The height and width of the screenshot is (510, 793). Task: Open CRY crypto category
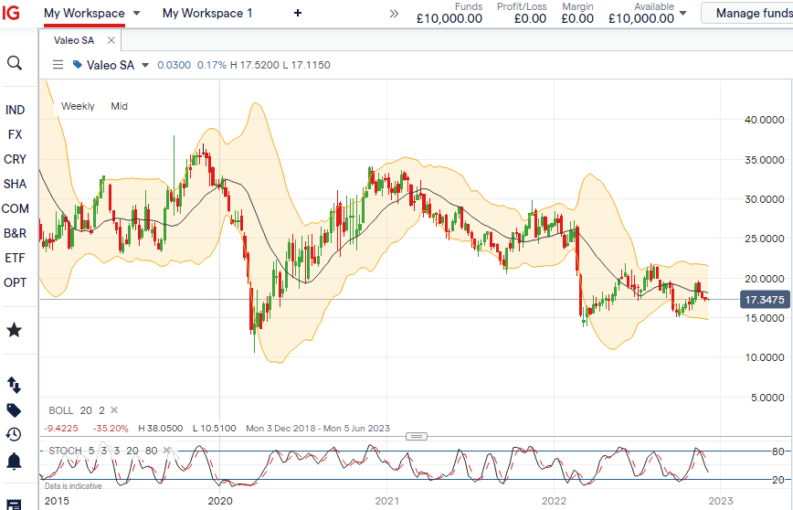(x=15, y=159)
